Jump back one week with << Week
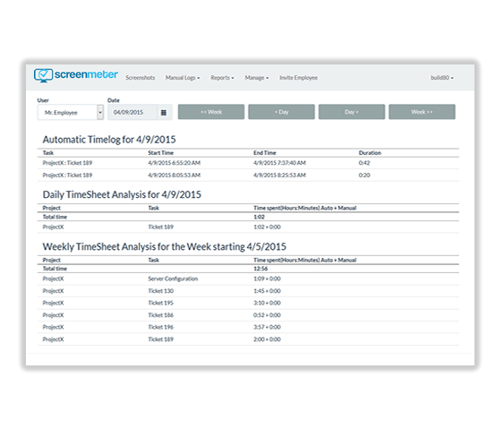Image resolution: width=504 pixels, height=429 pixels. point(211,112)
